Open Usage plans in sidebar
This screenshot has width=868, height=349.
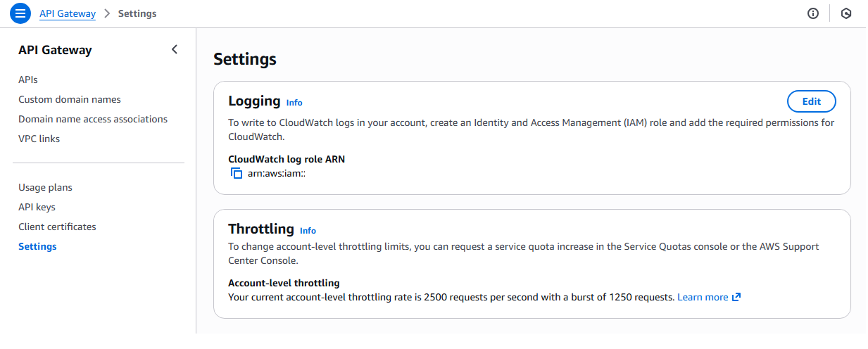[45, 187]
